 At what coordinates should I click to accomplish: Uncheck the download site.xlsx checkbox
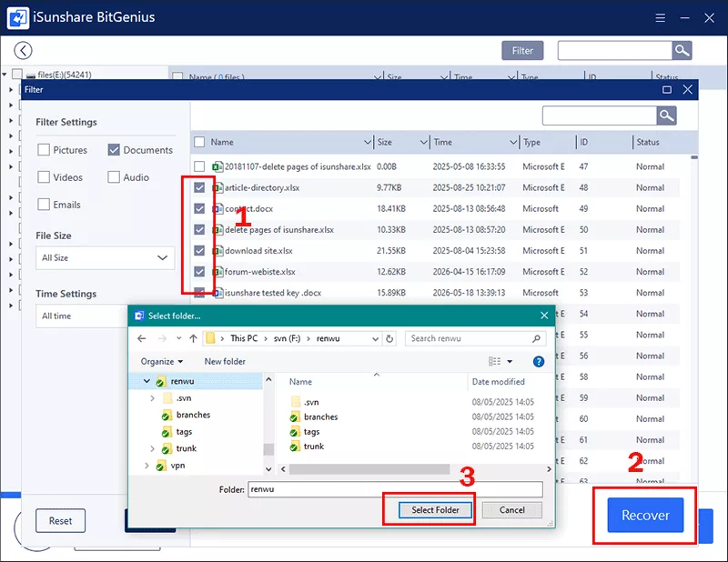coord(199,251)
